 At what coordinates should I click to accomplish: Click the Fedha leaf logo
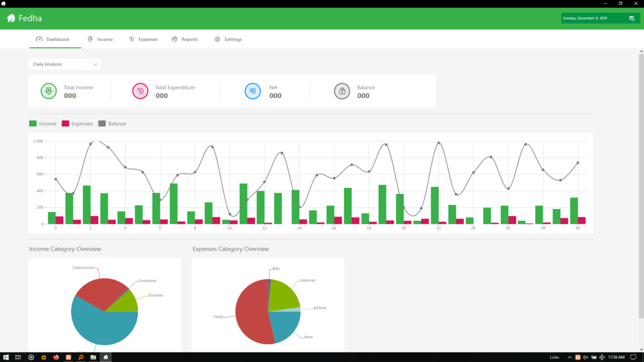[11, 18]
